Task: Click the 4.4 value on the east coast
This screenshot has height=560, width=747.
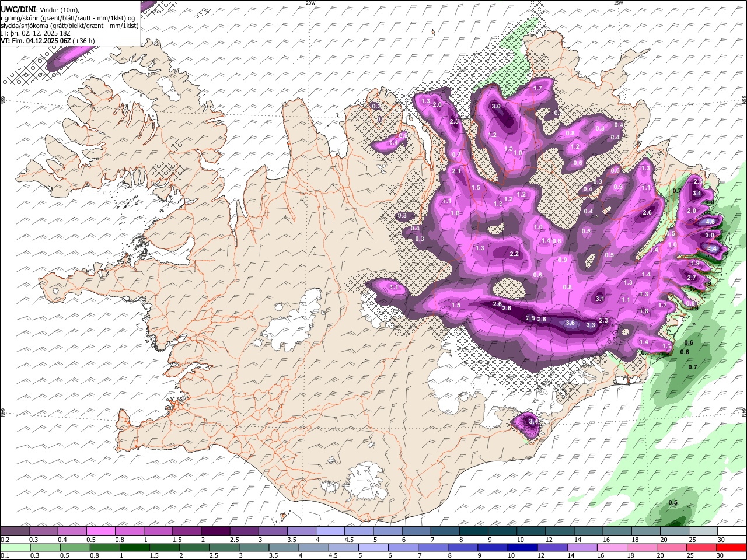Action: point(711,249)
